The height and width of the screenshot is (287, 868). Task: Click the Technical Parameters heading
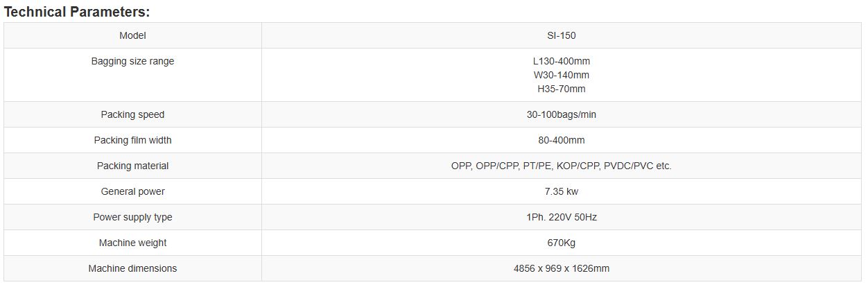77,12
